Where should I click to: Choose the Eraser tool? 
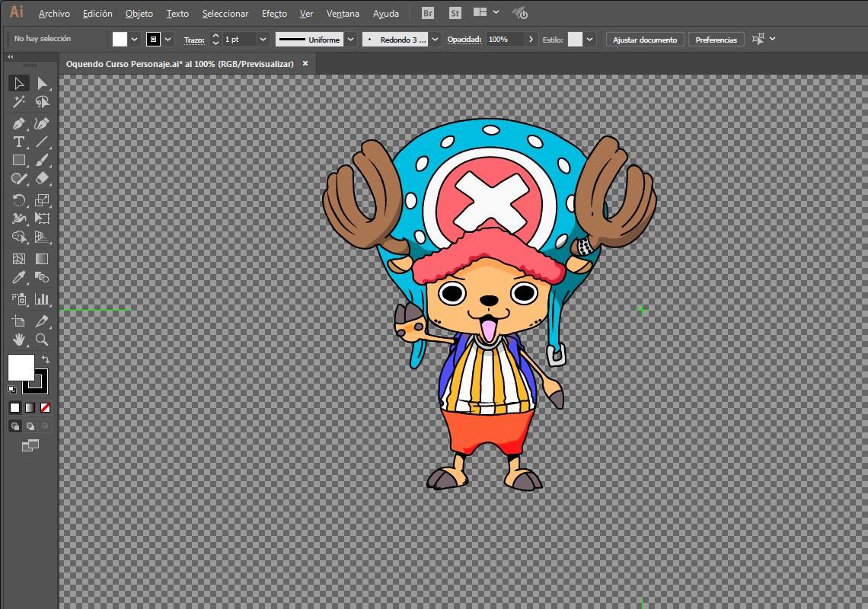coord(42,178)
